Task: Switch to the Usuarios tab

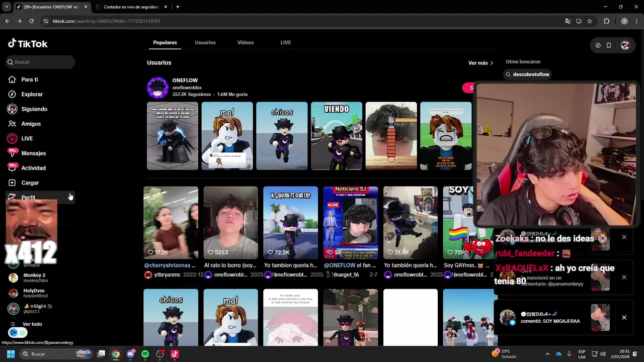Action: pos(205,43)
